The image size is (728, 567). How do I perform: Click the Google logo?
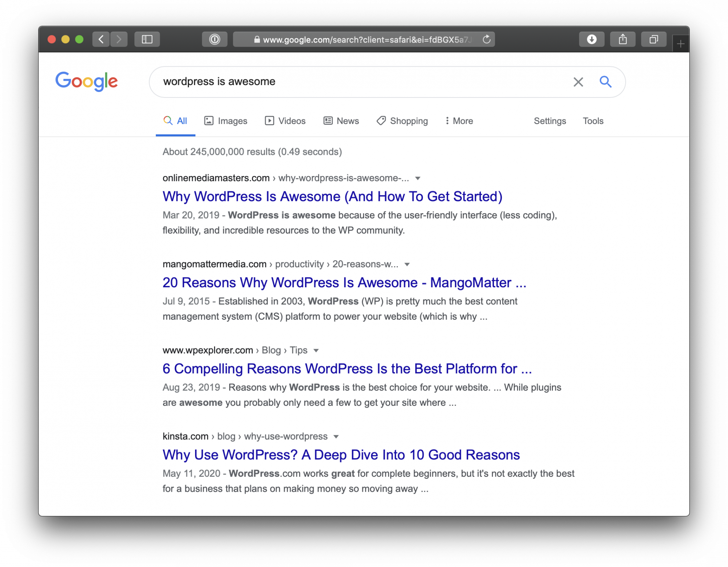tap(86, 81)
